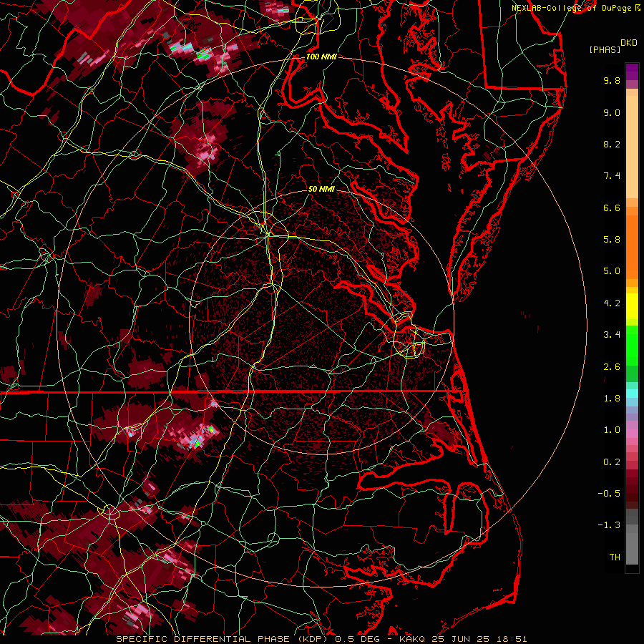This screenshot has height=644, width=644.
Task: Select the 7.4 legend value
Action: click(x=612, y=176)
